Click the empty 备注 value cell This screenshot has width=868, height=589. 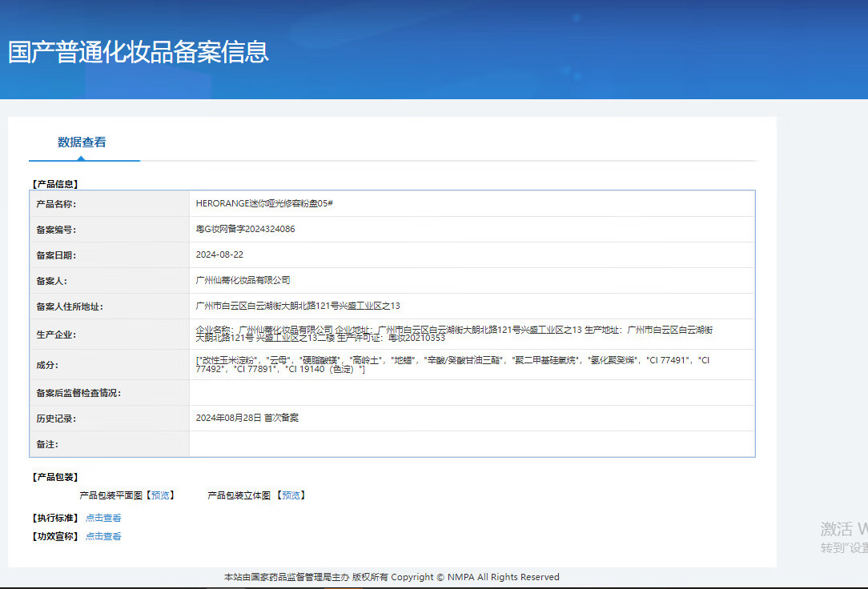tap(472, 443)
